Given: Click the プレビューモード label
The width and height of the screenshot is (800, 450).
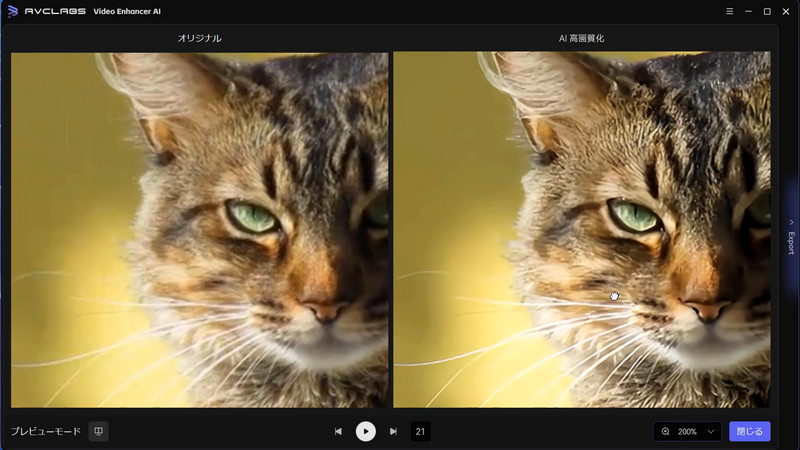Looking at the screenshot, I should click(x=46, y=431).
